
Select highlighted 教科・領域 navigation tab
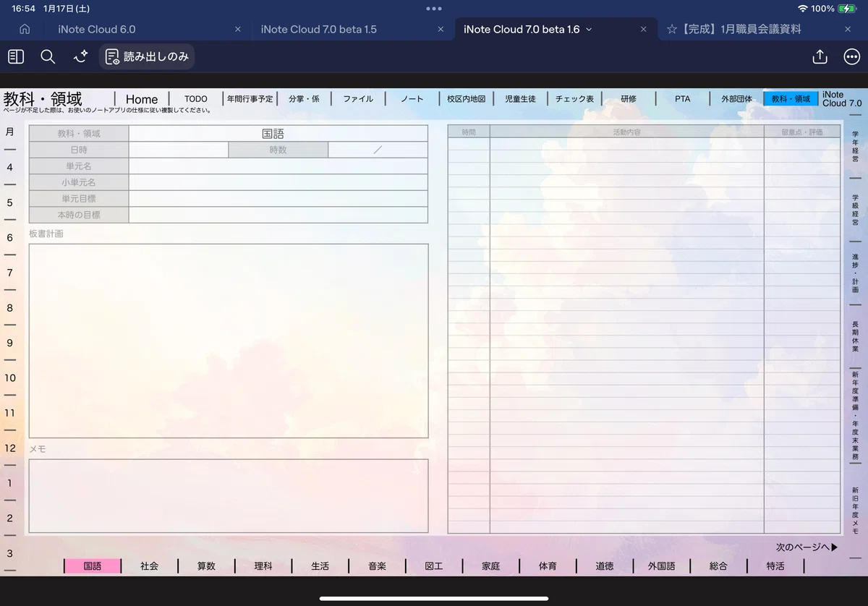[791, 99]
